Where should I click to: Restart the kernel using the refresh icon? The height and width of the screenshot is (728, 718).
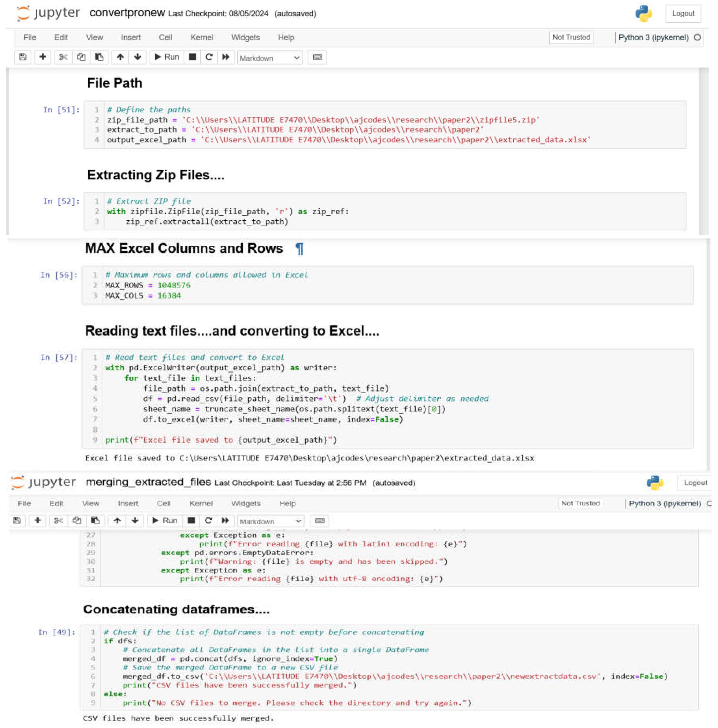point(209,57)
